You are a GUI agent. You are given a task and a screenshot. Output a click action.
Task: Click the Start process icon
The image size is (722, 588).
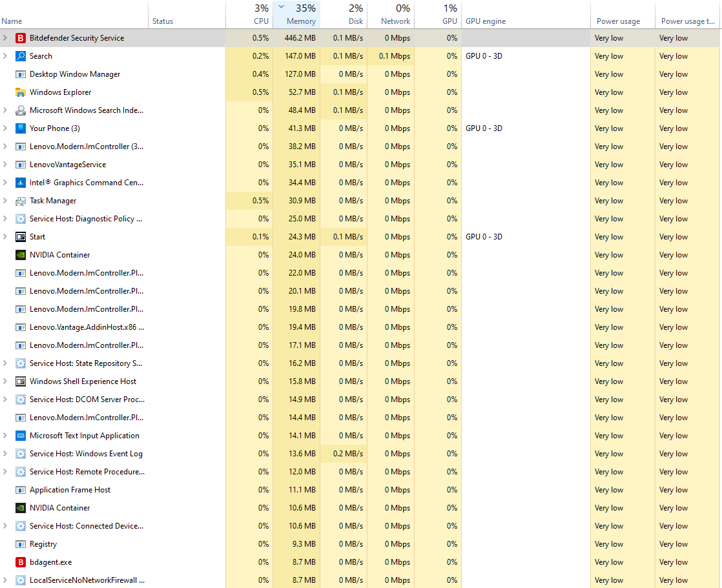(20, 237)
